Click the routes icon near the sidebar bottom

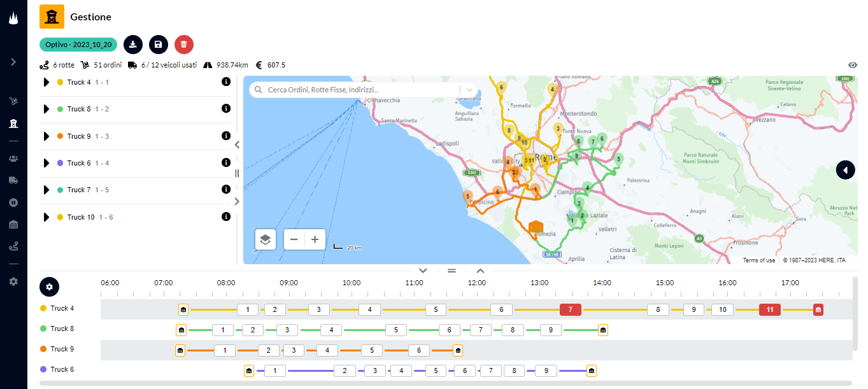click(x=13, y=247)
